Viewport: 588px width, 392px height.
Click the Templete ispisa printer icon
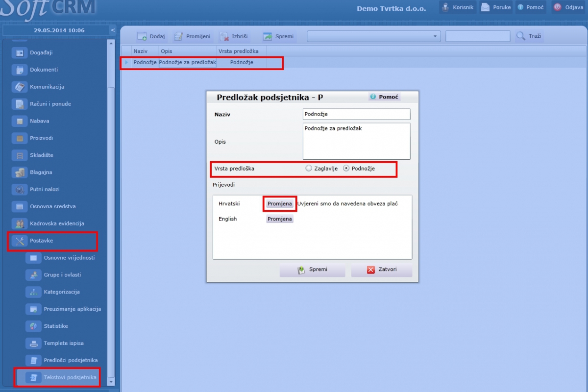coord(33,343)
